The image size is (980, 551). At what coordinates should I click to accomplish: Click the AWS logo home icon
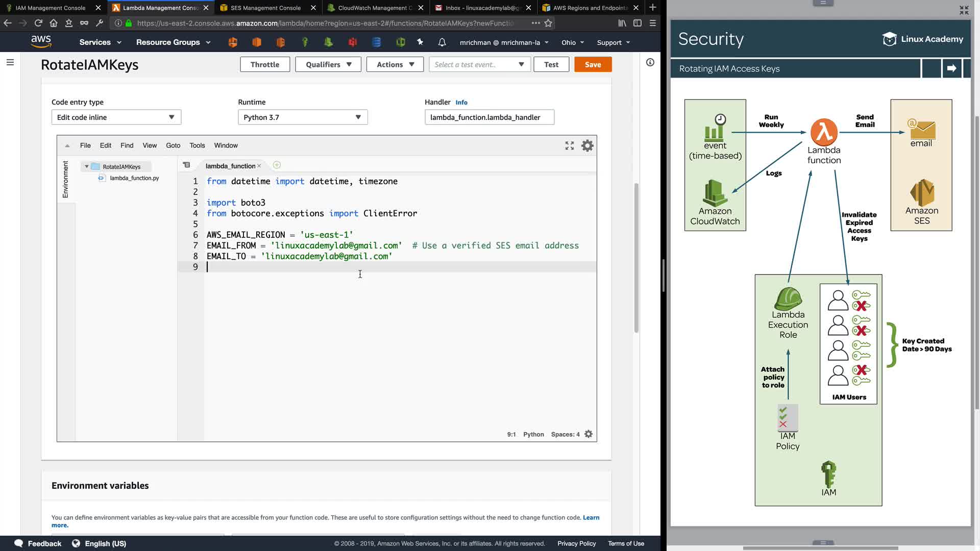tap(41, 42)
